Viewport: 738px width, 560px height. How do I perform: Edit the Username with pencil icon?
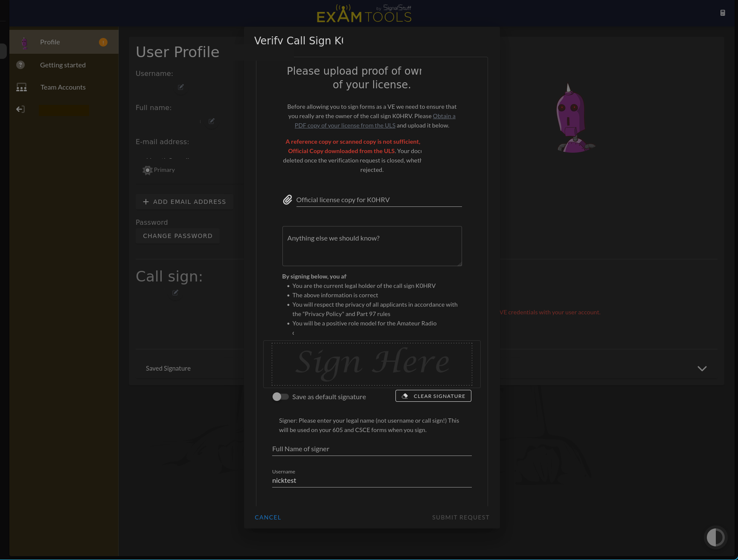tap(181, 87)
